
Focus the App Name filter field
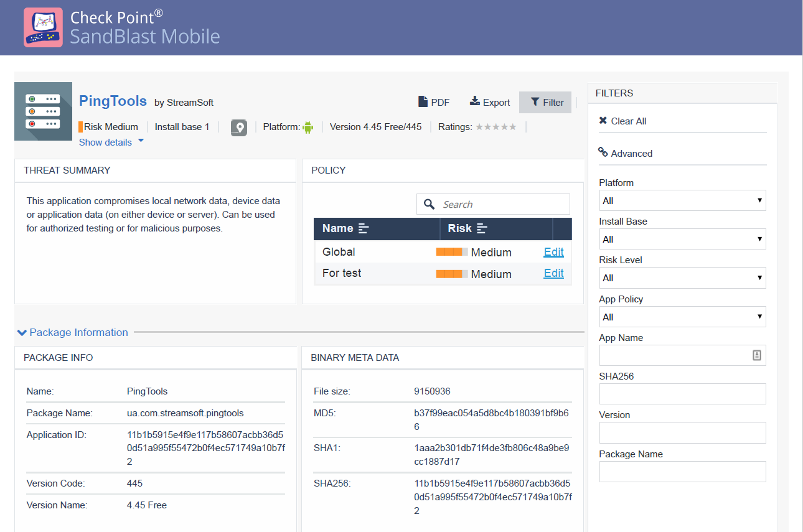point(682,355)
